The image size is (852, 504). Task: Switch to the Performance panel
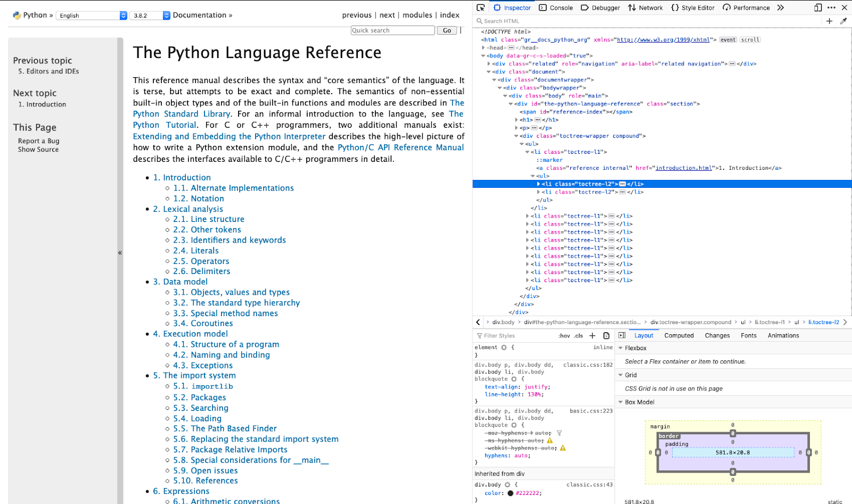tap(746, 7)
